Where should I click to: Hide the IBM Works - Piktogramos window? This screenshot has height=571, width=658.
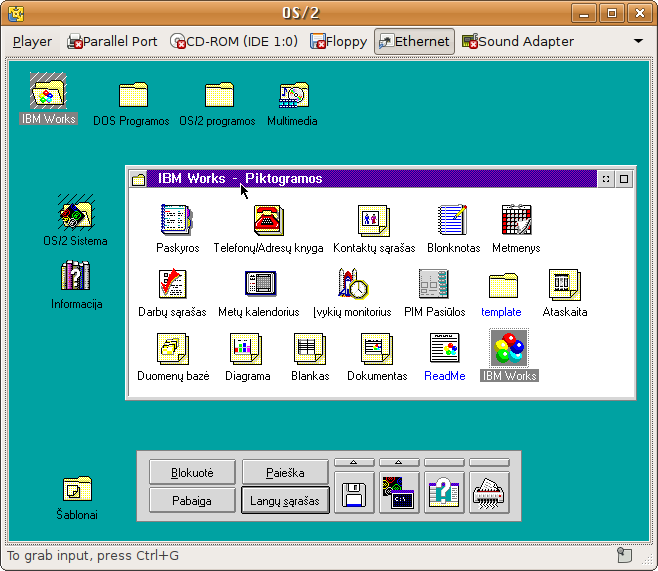click(606, 179)
